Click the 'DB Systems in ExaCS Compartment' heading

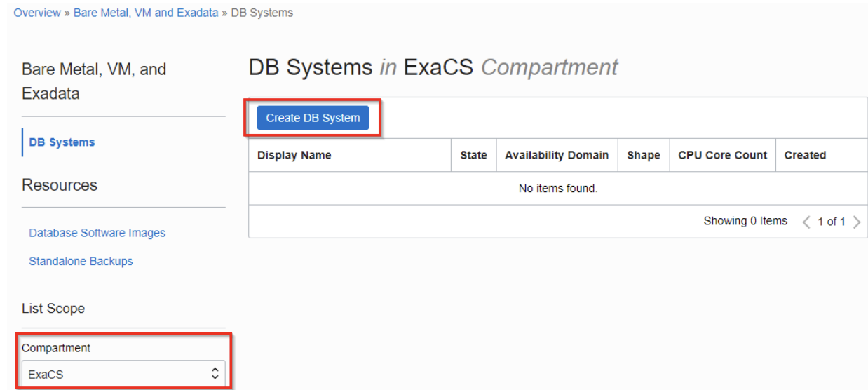pyautogui.click(x=433, y=67)
